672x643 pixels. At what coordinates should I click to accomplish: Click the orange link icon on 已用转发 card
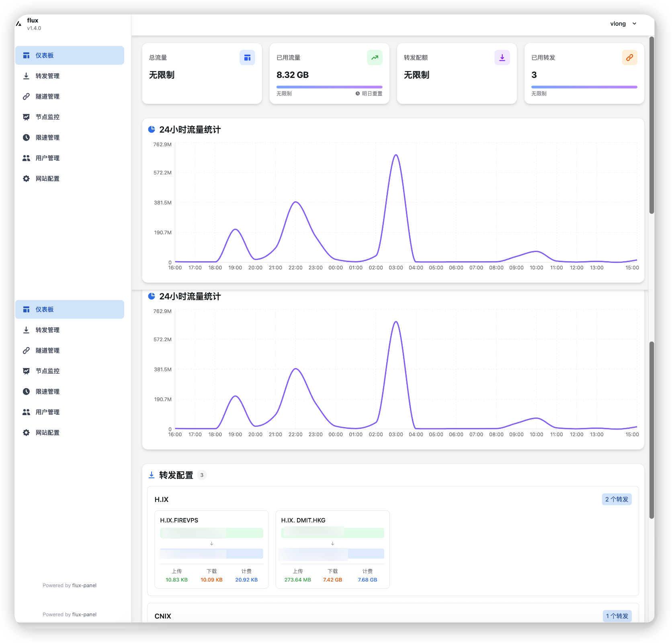pos(629,57)
